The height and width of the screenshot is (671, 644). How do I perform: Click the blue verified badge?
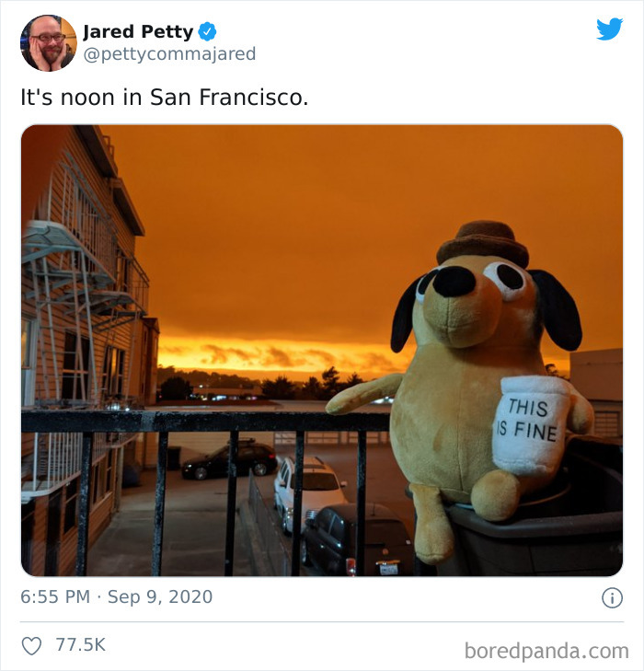pos(207,31)
